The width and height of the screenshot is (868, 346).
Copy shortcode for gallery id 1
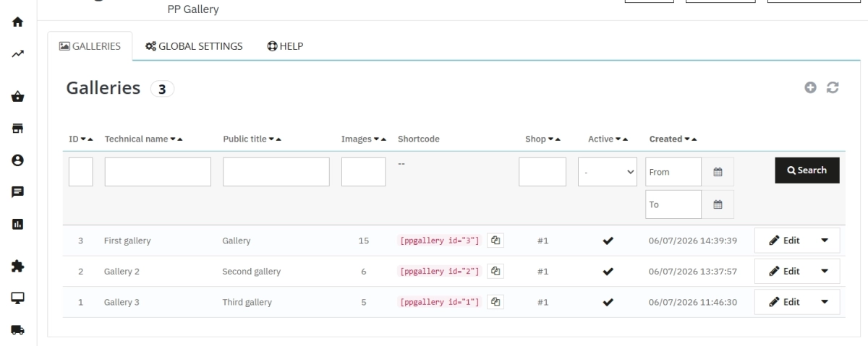pyautogui.click(x=495, y=302)
